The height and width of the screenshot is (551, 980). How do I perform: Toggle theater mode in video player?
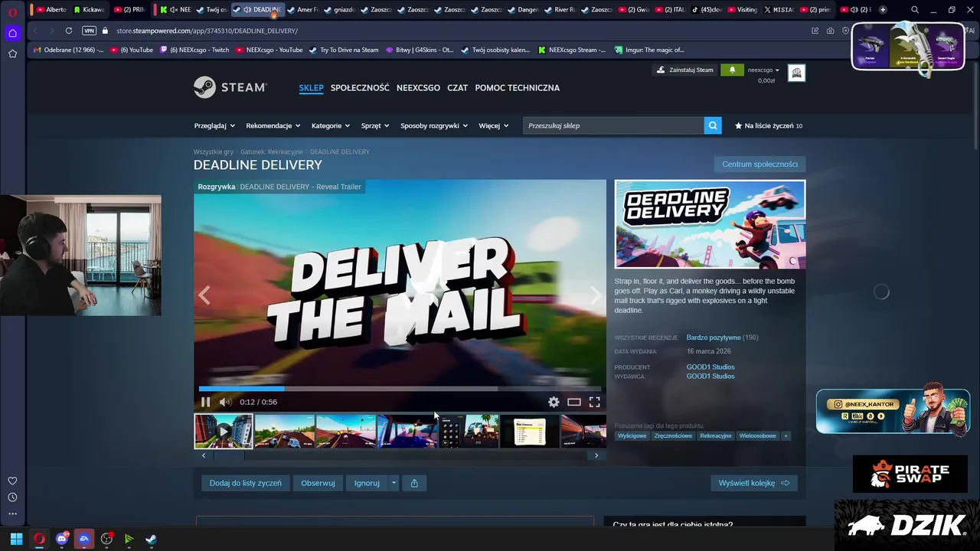click(574, 402)
